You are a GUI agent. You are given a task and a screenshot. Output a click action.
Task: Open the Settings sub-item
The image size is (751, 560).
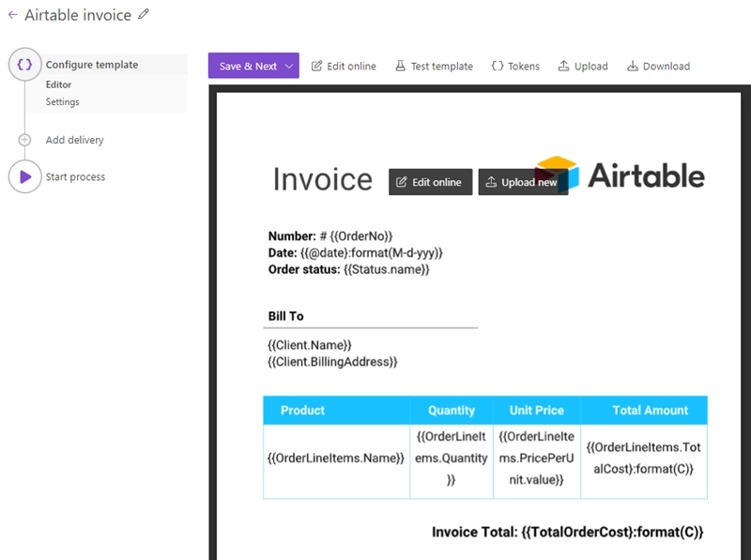tap(62, 102)
